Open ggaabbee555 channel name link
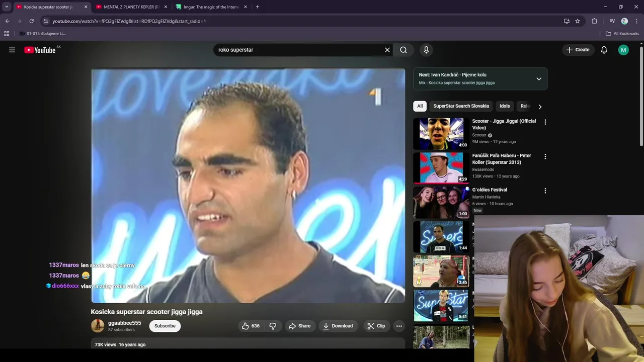This screenshot has height=362, width=644. pyautogui.click(x=124, y=323)
